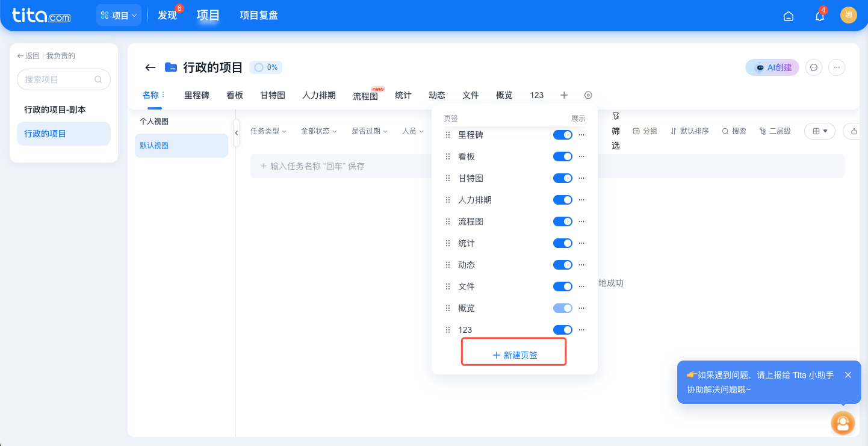Open the 分组 grouping icon
Screen dimensions: 868x446
point(645,131)
